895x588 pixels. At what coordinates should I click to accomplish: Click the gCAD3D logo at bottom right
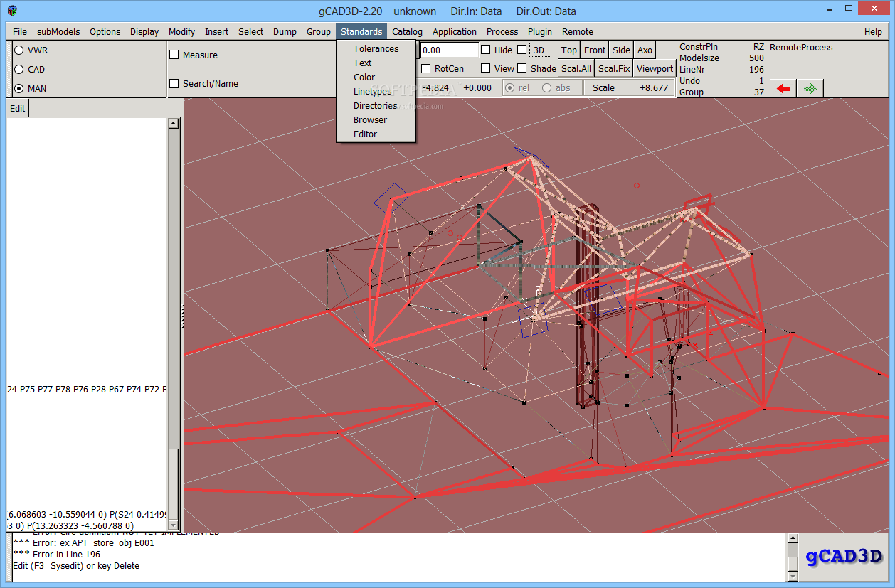click(x=844, y=557)
